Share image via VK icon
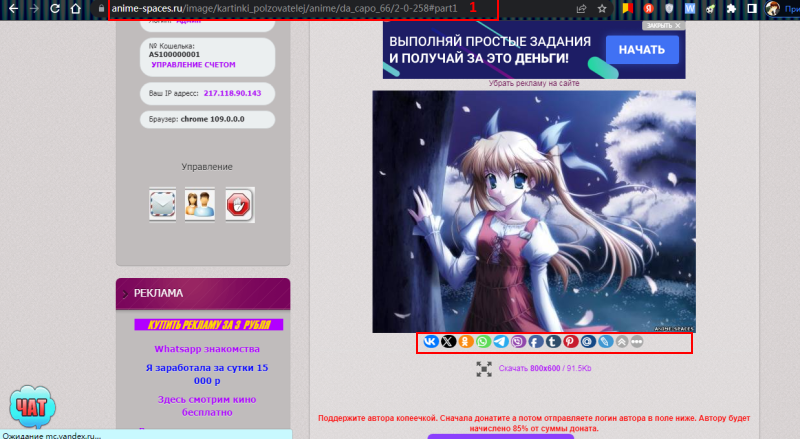Image resolution: width=800 pixels, height=439 pixels. pyautogui.click(x=431, y=342)
